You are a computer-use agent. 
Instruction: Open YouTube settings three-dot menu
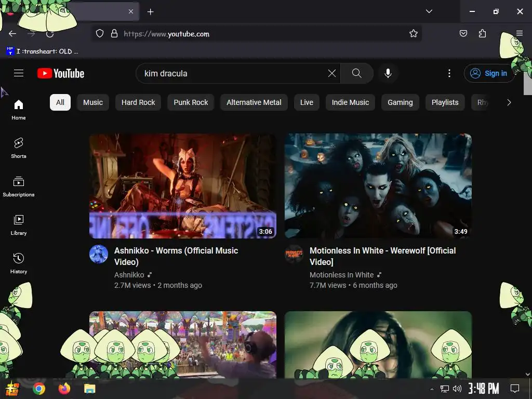click(x=449, y=73)
